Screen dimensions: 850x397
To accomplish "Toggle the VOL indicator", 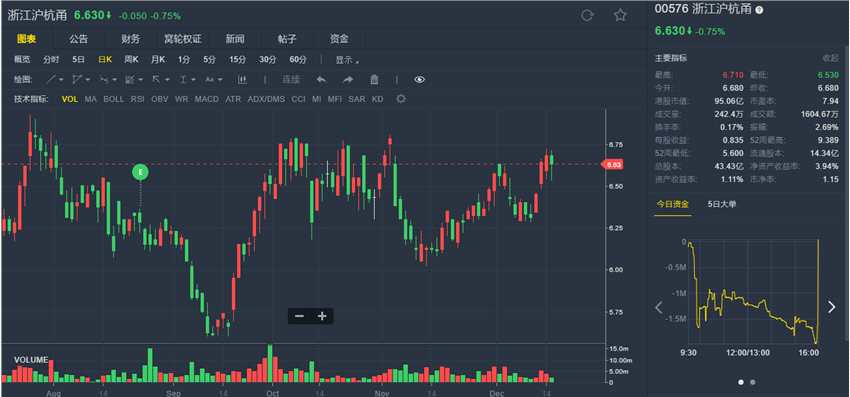I will (70, 99).
